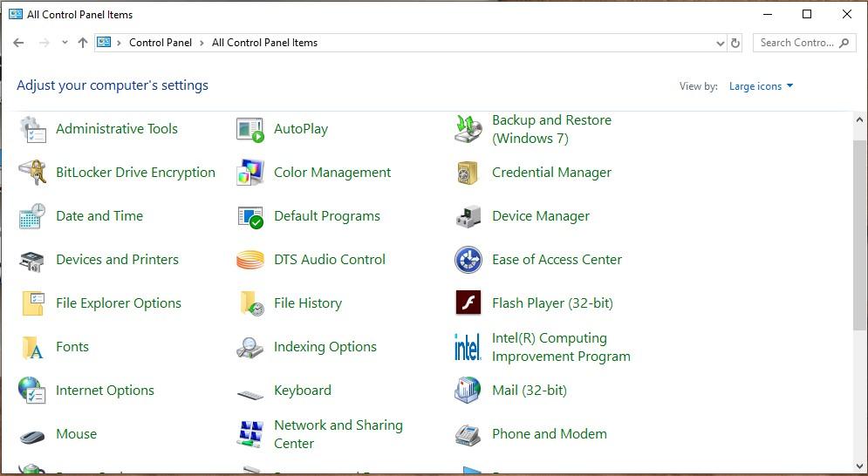Click the Back navigation arrow
Screen dimensions: 868x476
click(18, 43)
